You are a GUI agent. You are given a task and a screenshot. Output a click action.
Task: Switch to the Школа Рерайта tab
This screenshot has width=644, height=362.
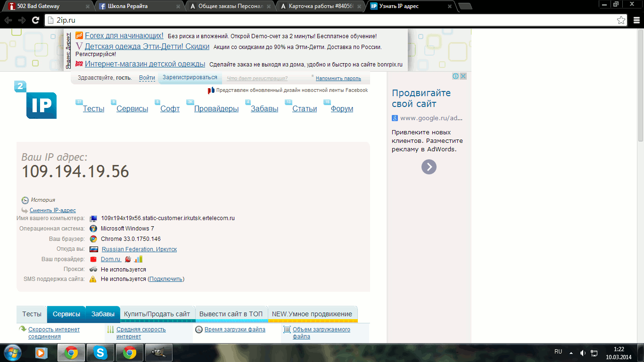[140, 6]
